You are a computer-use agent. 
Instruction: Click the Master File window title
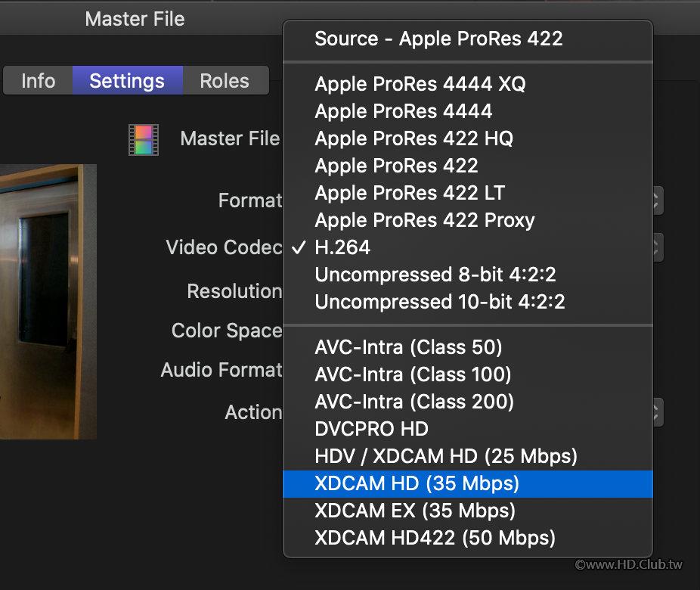tap(135, 19)
